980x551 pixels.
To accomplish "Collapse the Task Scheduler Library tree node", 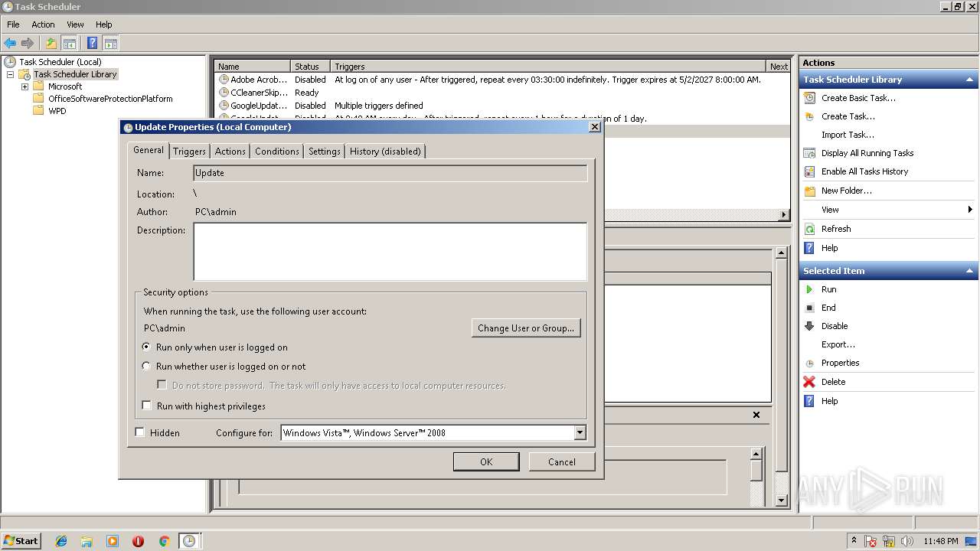I will (11, 74).
